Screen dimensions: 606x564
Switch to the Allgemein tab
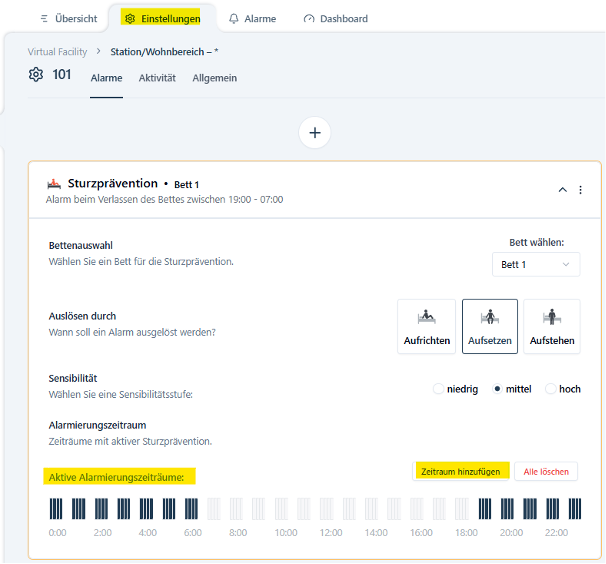214,78
